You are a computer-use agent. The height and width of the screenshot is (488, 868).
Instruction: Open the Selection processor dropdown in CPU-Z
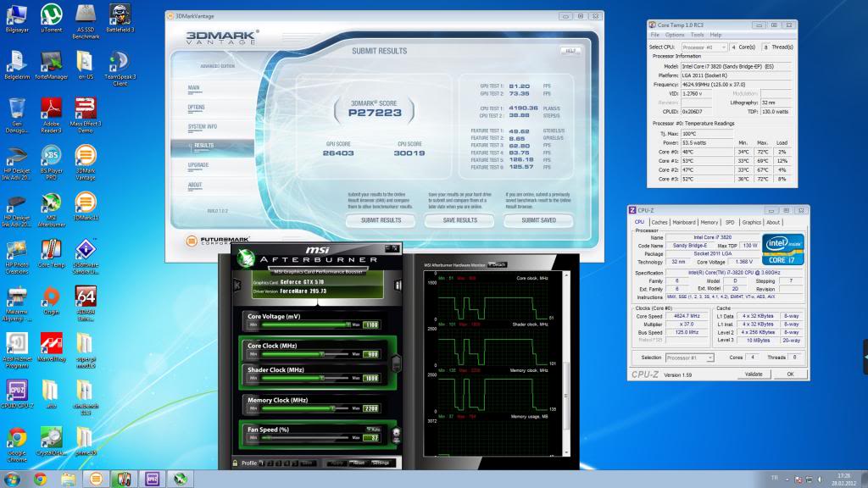[689, 358]
